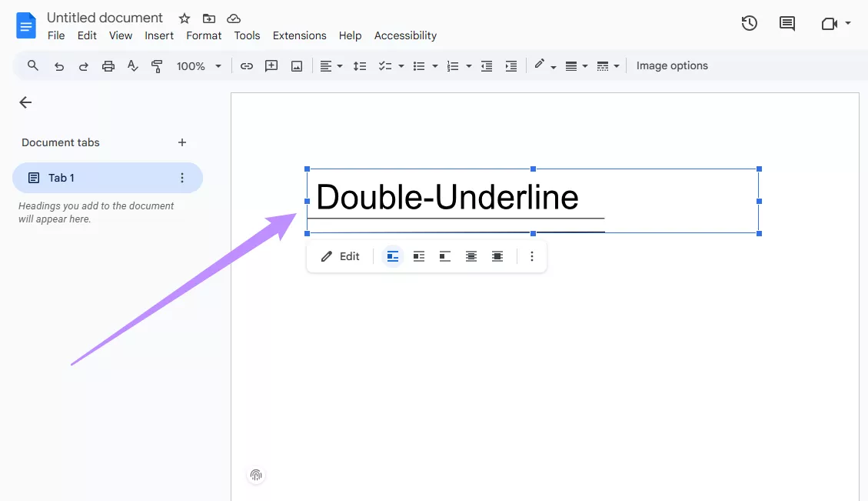Open the Format menu
The width and height of the screenshot is (868, 501).
pos(203,35)
